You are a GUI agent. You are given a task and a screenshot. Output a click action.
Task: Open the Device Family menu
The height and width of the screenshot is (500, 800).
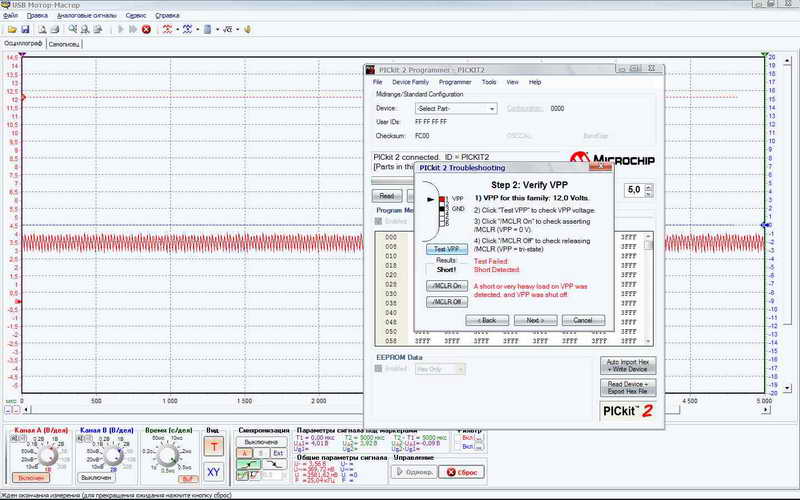tap(410, 82)
